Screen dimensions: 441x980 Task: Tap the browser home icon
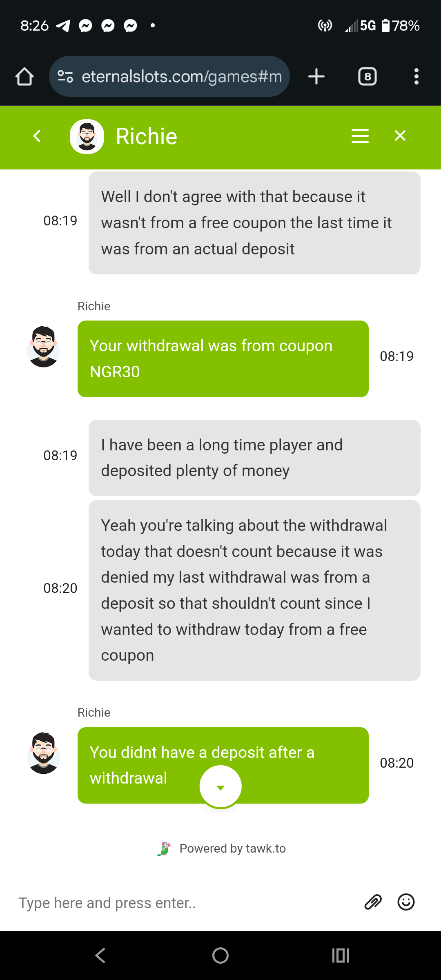click(24, 76)
